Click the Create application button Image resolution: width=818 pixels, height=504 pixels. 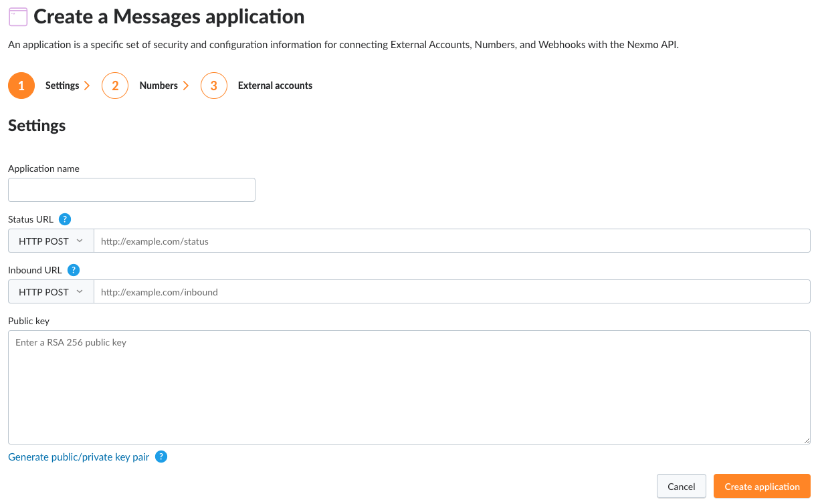click(762, 487)
